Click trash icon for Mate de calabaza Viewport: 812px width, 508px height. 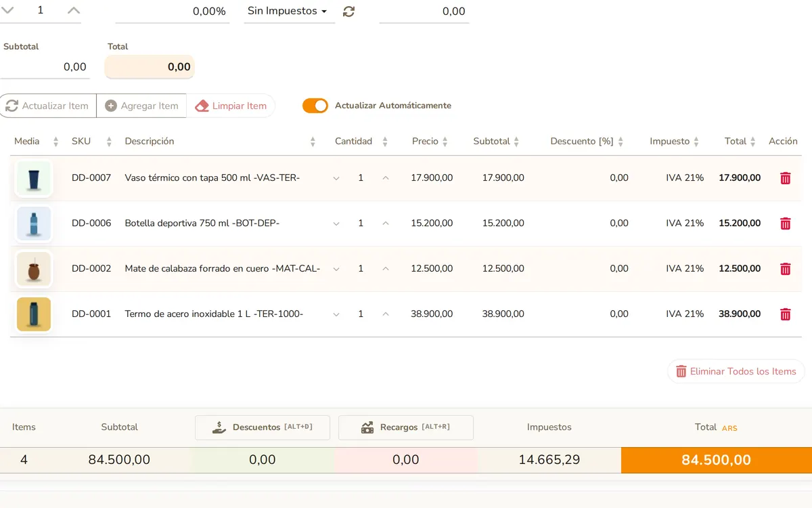785,269
